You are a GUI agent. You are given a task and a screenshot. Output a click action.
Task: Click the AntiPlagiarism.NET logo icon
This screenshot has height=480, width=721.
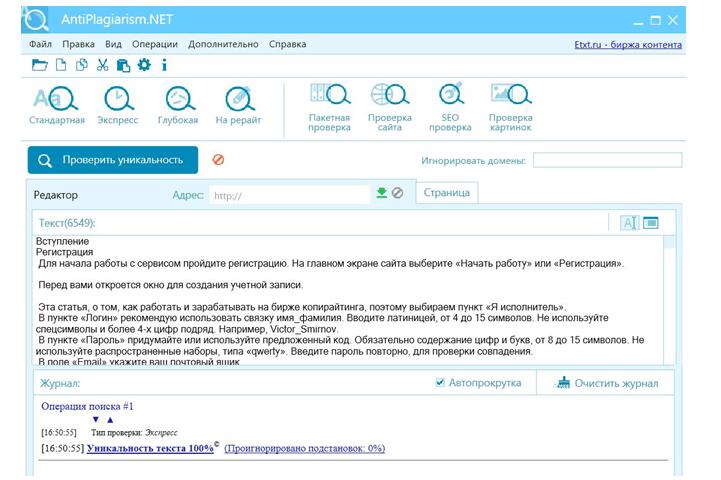(36, 20)
